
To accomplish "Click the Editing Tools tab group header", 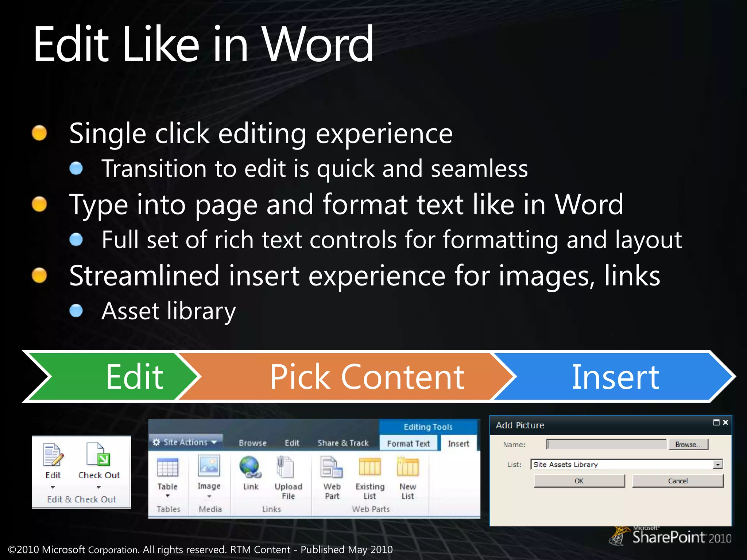I will pos(428,427).
